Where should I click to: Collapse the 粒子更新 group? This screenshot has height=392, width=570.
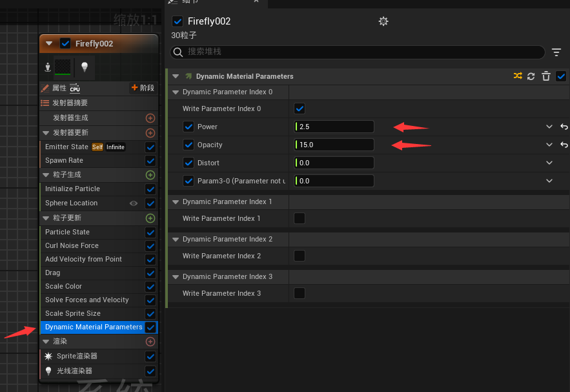[46, 218]
